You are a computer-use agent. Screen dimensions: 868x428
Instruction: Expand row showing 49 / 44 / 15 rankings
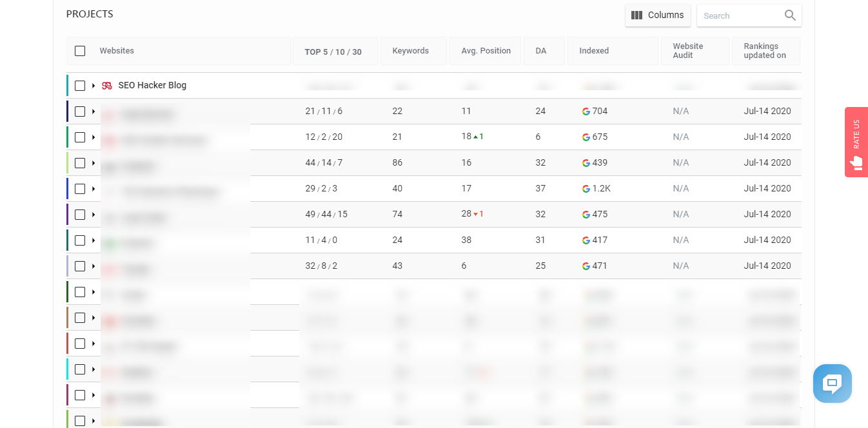[94, 215]
